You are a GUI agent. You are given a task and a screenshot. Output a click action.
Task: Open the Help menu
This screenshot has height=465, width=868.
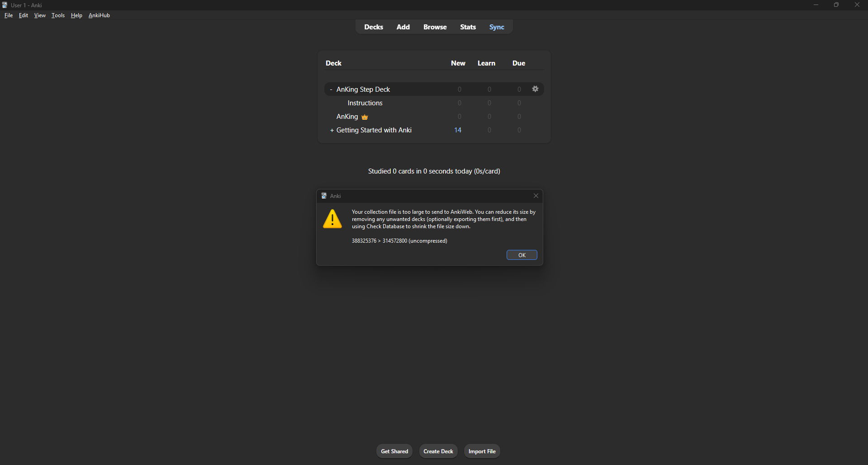click(x=76, y=15)
